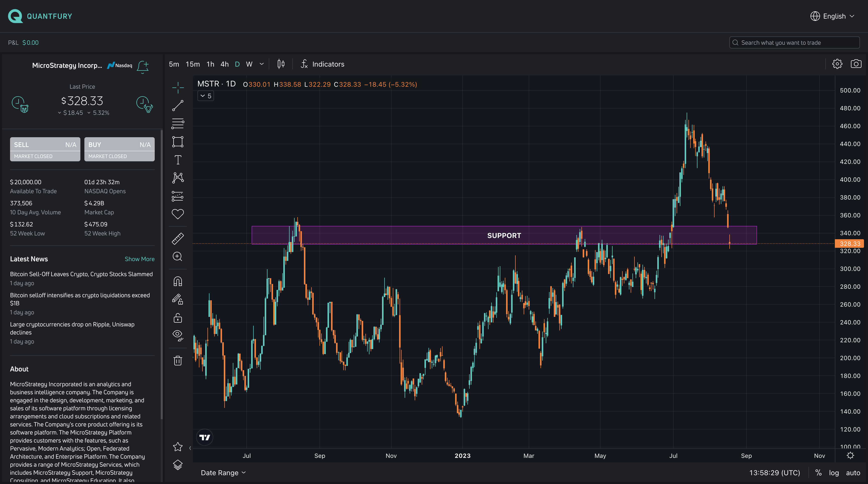
Task: Activate the ruler measure tool
Action: (178, 239)
